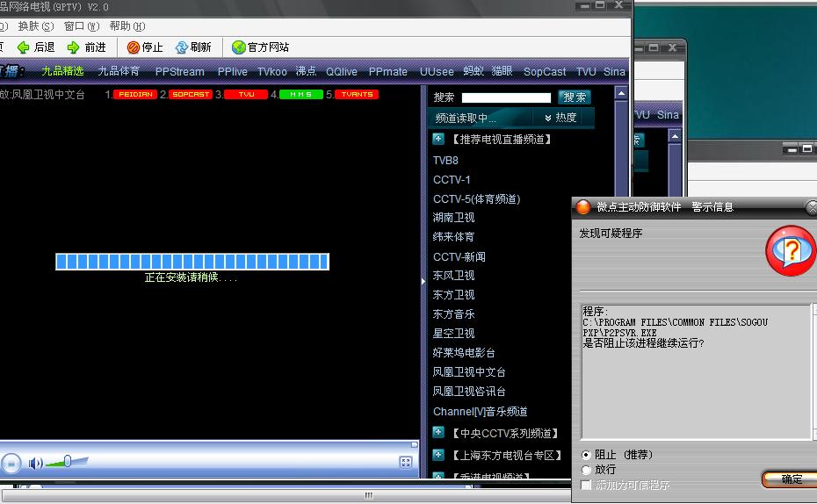Switch to TVkoo tab
This screenshot has width=817, height=504.
point(272,72)
